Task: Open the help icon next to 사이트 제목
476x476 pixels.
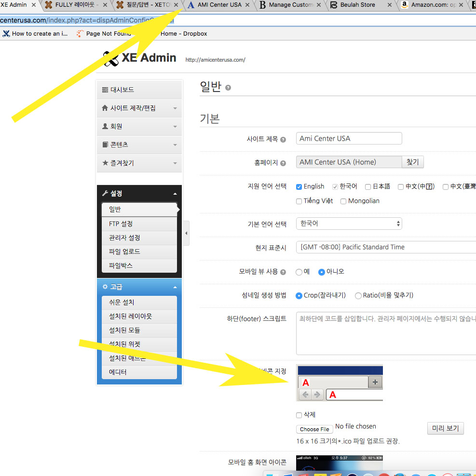Action: coord(283,139)
